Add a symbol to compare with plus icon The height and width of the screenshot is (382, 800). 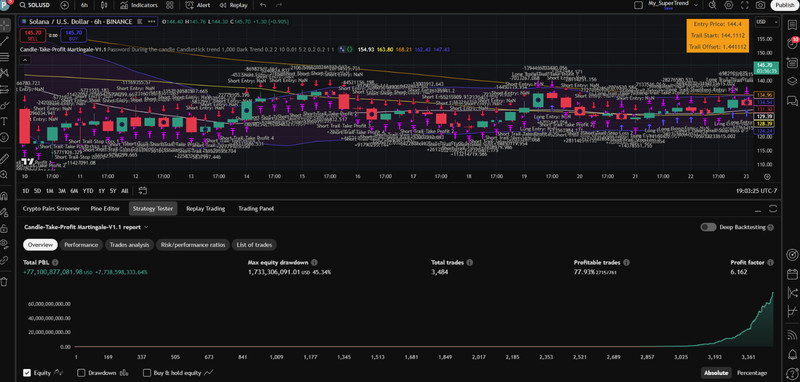pyautogui.click(x=64, y=5)
